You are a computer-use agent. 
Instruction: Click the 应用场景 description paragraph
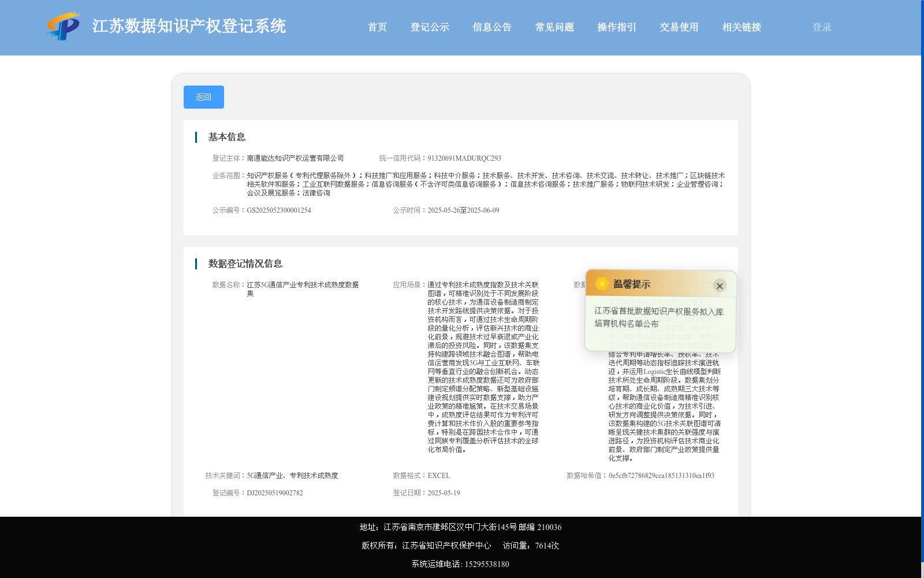[483, 367]
